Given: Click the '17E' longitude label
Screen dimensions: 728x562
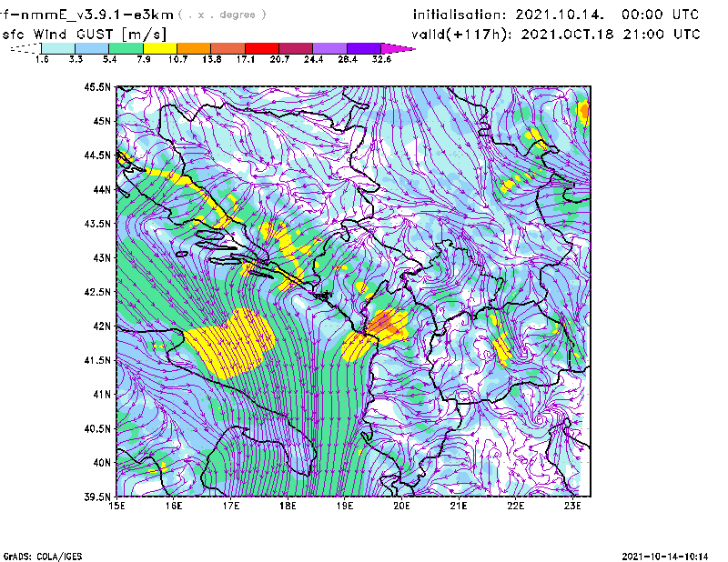Looking at the screenshot, I should tap(231, 506).
